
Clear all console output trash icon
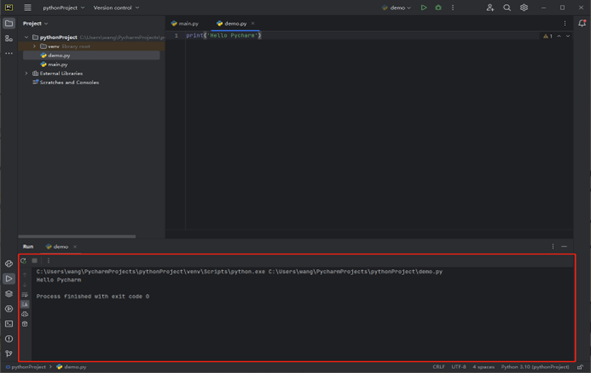[x=25, y=324]
